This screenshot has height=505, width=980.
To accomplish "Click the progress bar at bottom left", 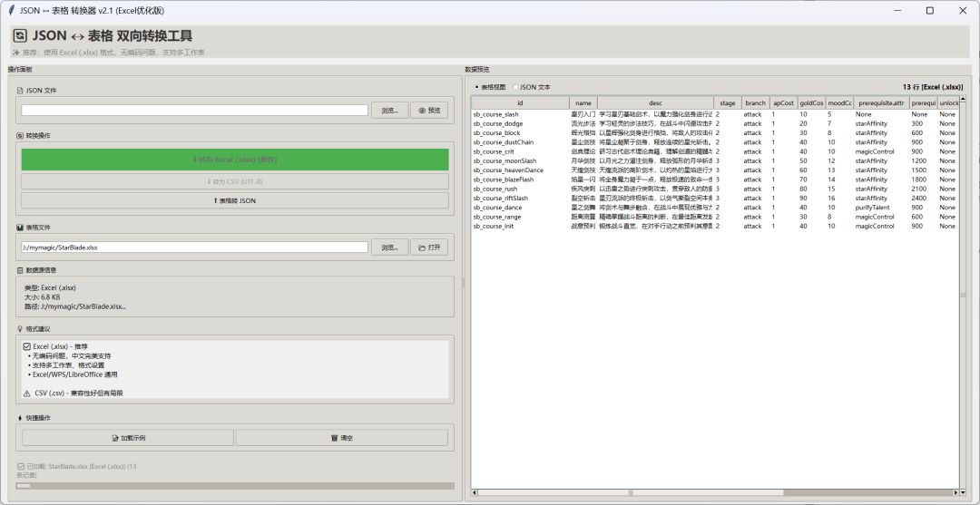I will (235, 486).
